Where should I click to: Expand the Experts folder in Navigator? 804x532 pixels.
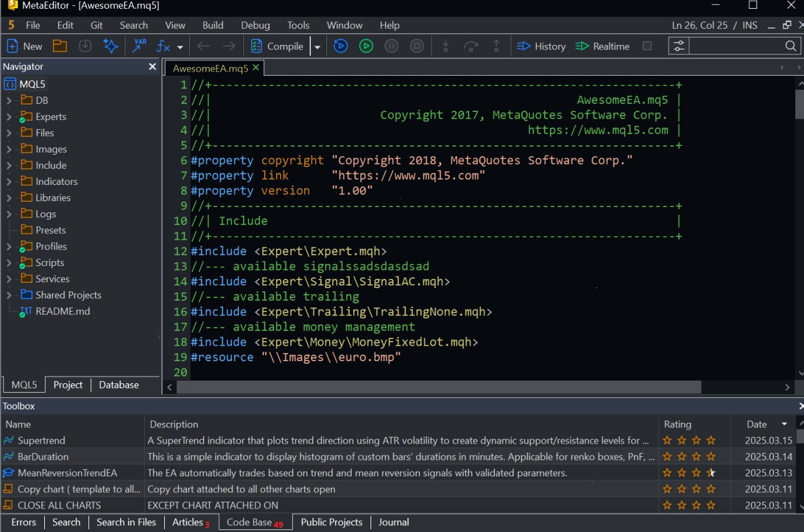(9, 117)
